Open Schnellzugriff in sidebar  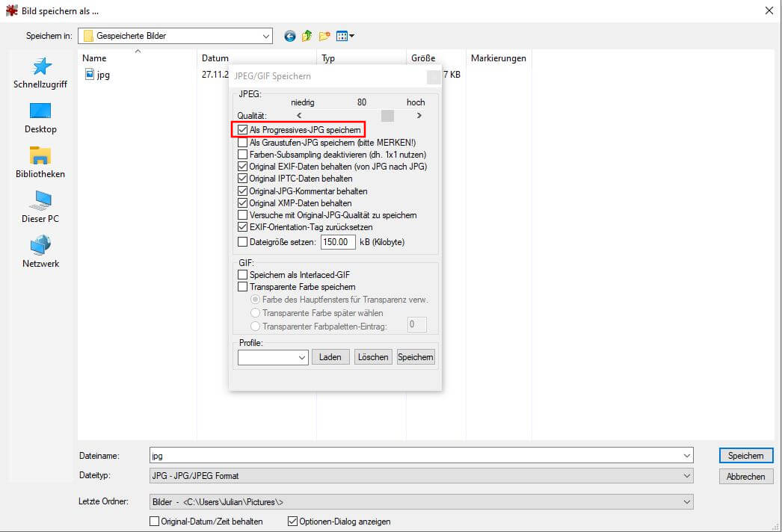40,72
